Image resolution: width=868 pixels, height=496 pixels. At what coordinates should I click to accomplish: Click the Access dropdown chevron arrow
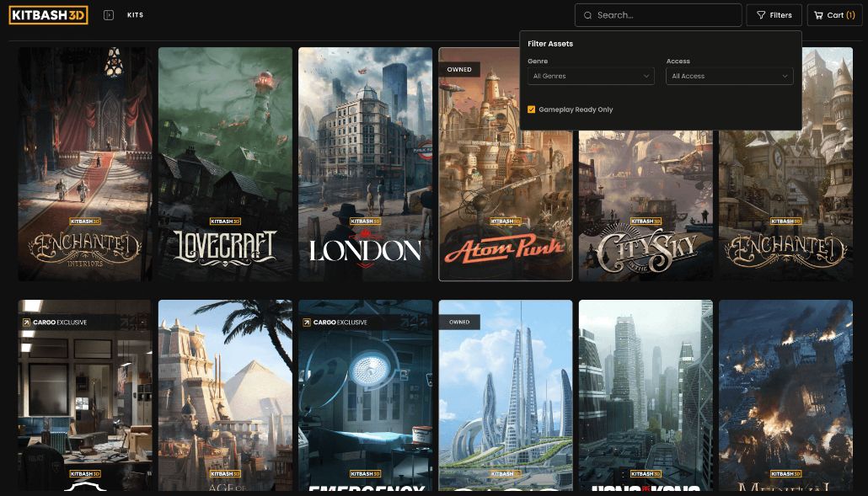[785, 76]
